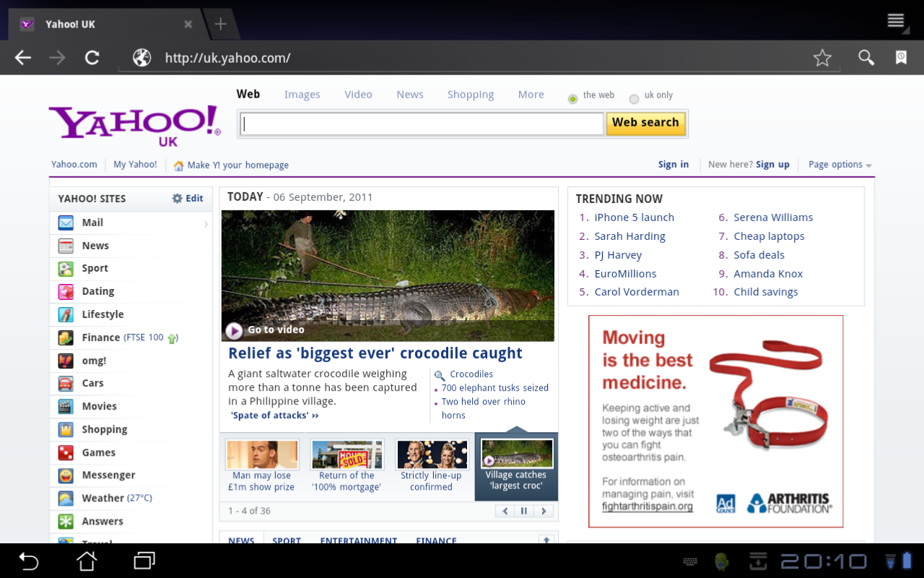Pause the news carousel slideshow
This screenshot has width=924, height=578.
(524, 512)
